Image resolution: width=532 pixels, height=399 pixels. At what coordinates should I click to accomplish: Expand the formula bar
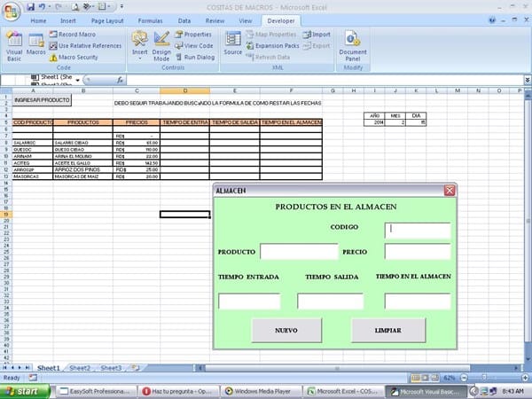(x=528, y=80)
